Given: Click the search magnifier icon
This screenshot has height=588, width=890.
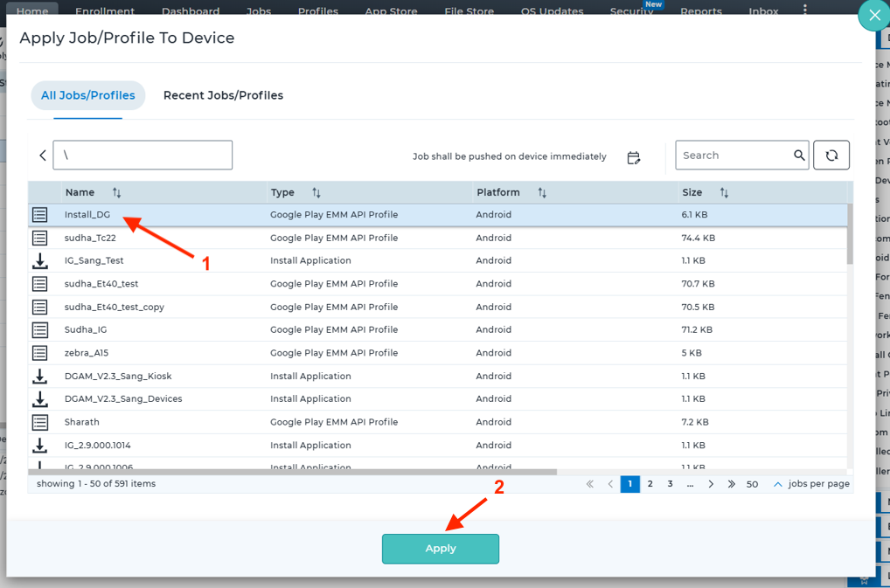Looking at the screenshot, I should pos(799,156).
